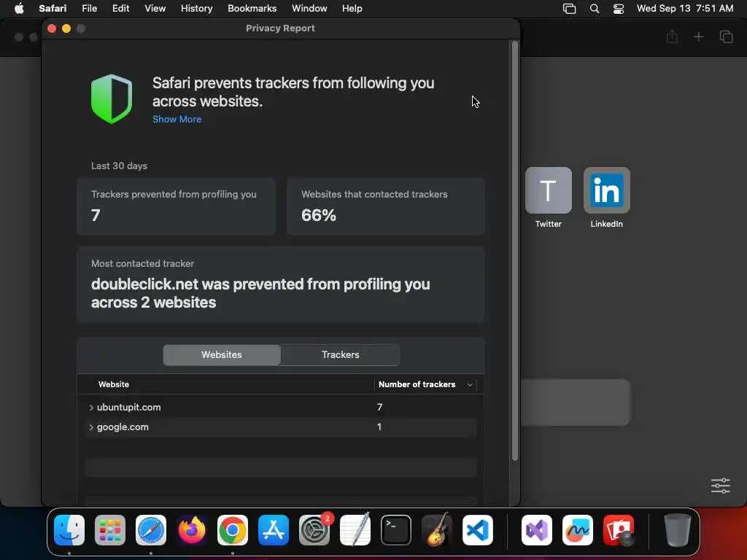This screenshot has width=747, height=560.
Task: Open Finder from the Dock
Action: [x=69, y=530]
